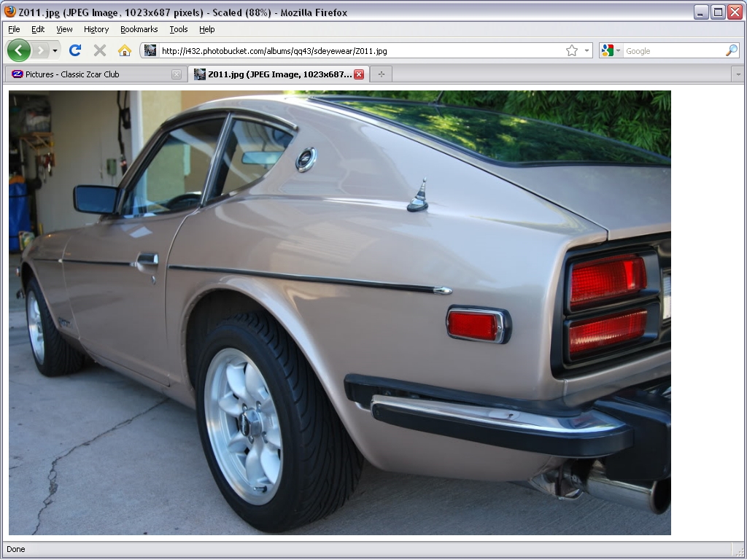Image resolution: width=747 pixels, height=560 pixels.
Task: Open the History menu
Action: coord(96,29)
